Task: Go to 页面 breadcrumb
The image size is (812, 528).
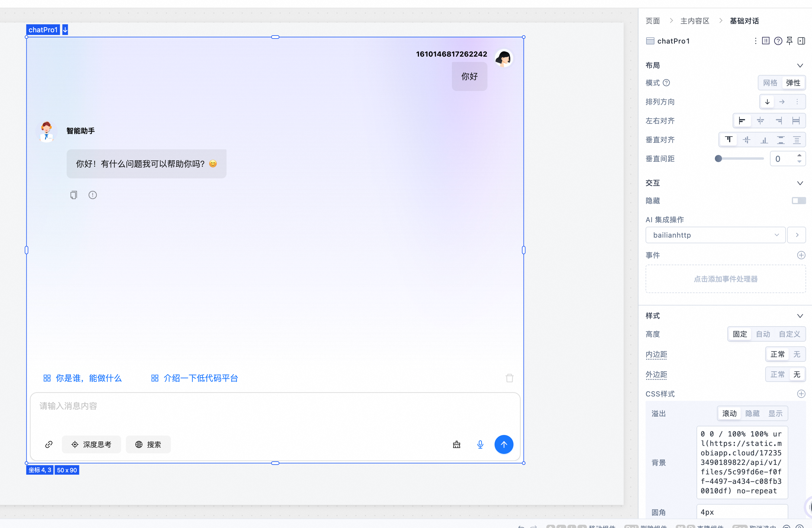Action: (x=652, y=21)
